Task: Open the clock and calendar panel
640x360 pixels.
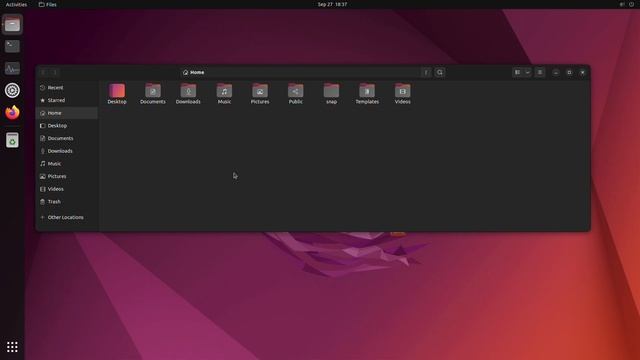Action: point(332,4)
